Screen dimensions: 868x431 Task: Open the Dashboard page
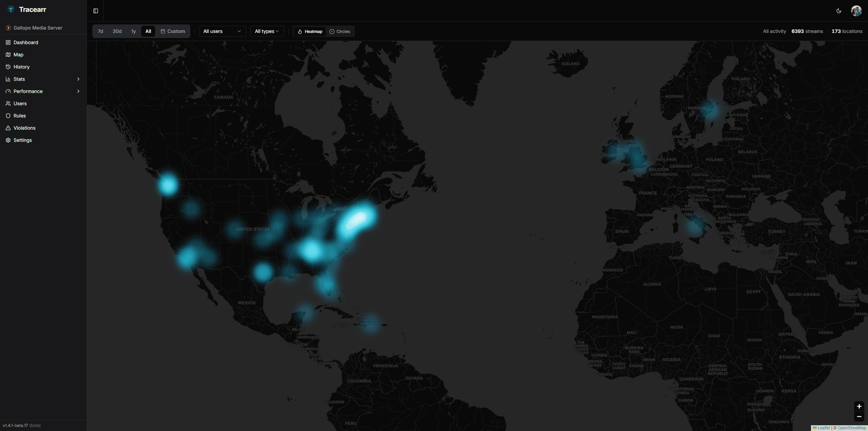pyautogui.click(x=25, y=42)
